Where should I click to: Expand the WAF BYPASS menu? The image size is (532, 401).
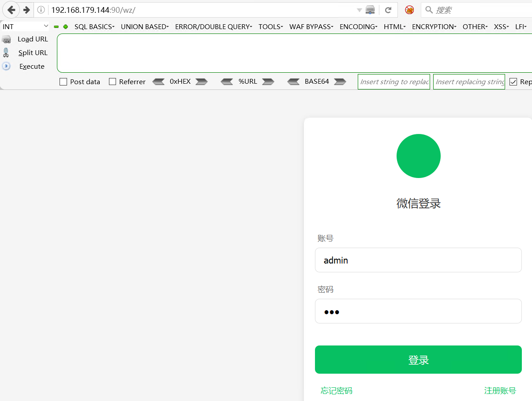311,27
